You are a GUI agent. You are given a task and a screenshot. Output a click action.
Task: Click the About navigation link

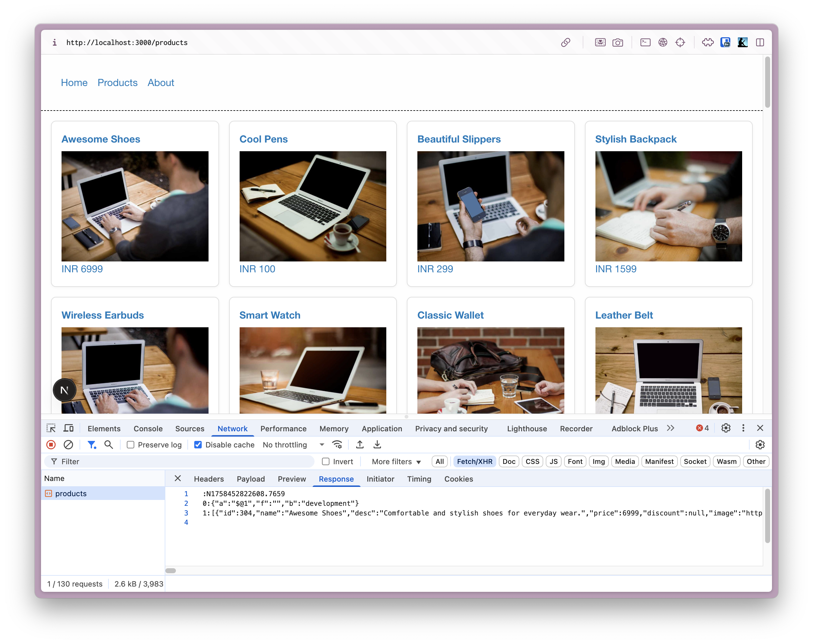(161, 83)
